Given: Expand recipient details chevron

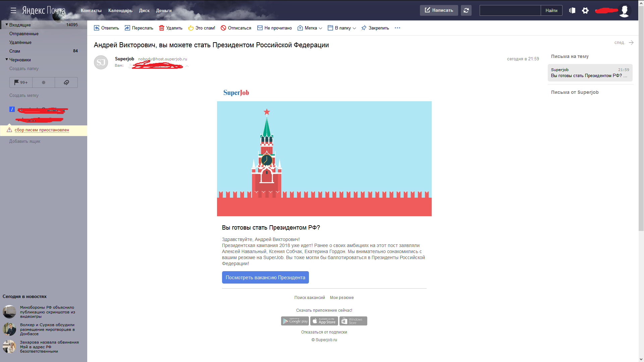Looking at the screenshot, I should point(187,66).
